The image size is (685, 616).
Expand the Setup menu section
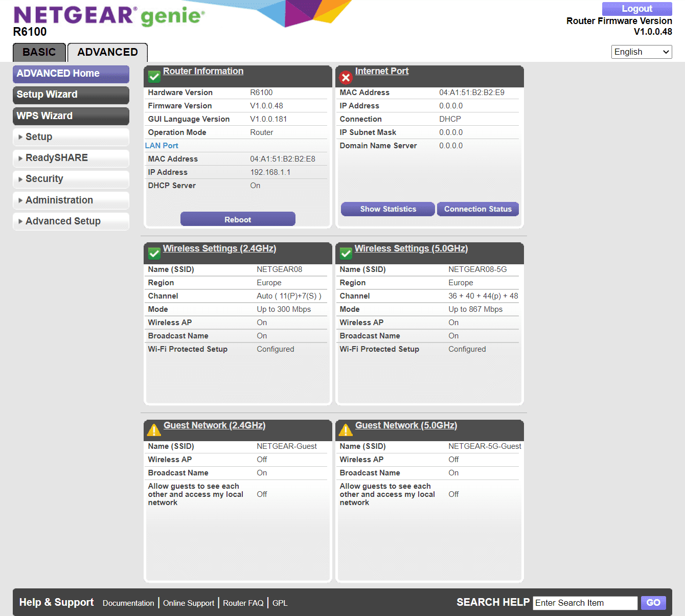pos(71,137)
